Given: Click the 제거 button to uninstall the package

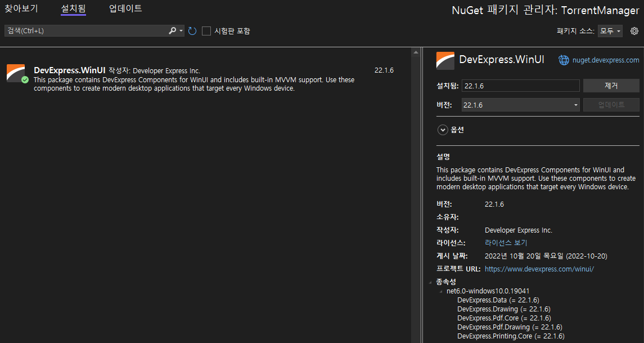Looking at the screenshot, I should point(611,85).
